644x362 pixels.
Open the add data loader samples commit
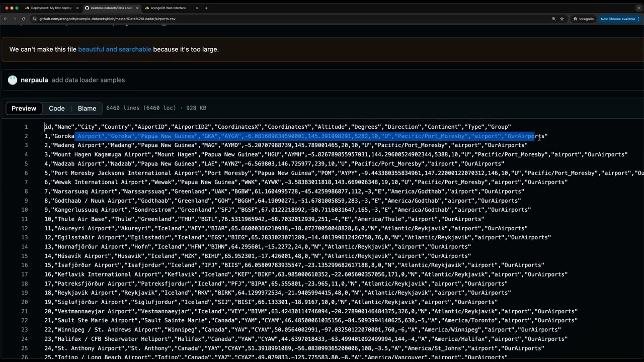(88, 80)
